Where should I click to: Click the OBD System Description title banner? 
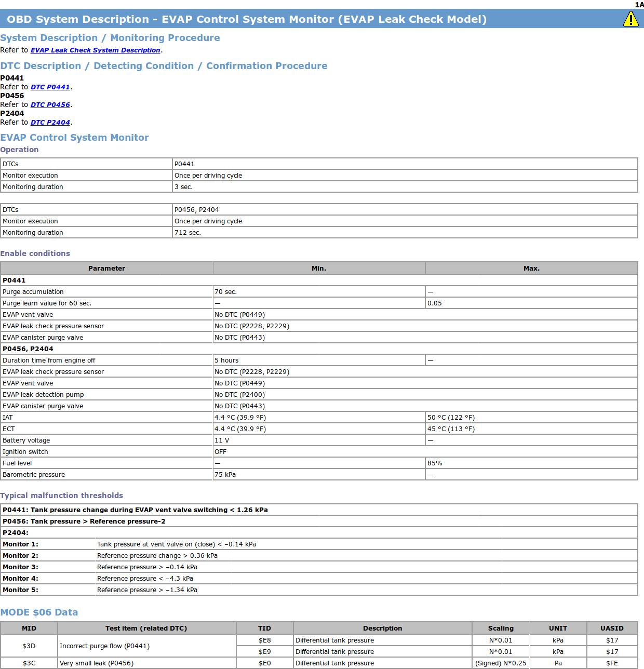(x=247, y=19)
